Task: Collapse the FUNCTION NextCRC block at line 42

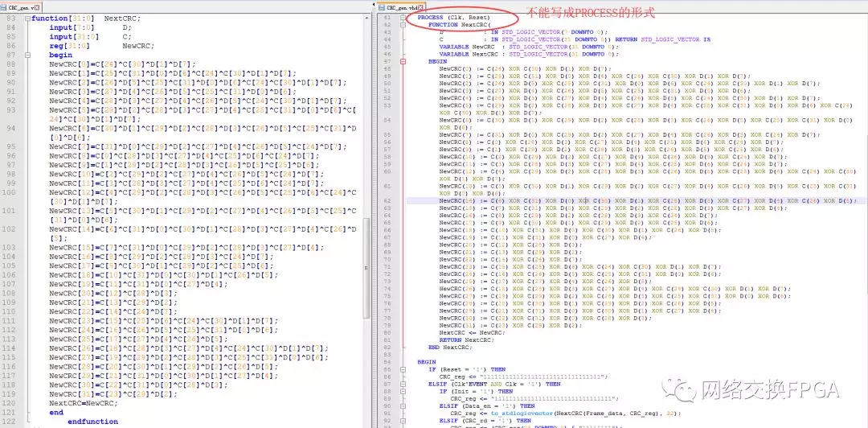Action: (403, 25)
